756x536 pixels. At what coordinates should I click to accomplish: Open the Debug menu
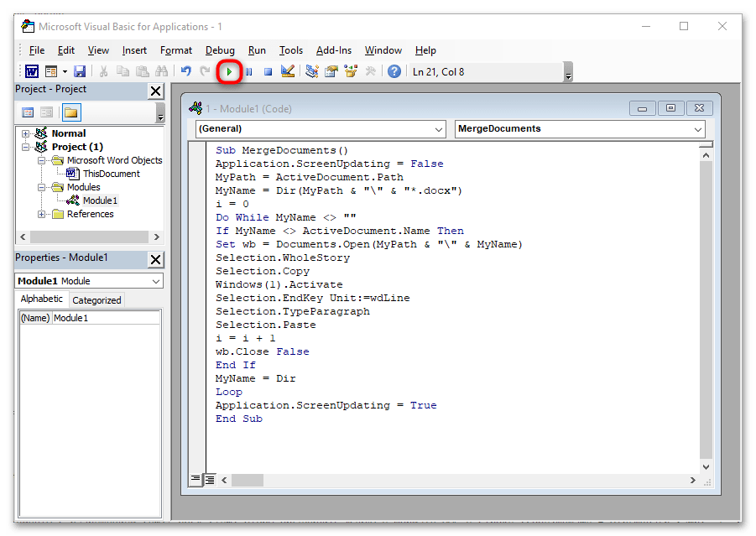(220, 50)
